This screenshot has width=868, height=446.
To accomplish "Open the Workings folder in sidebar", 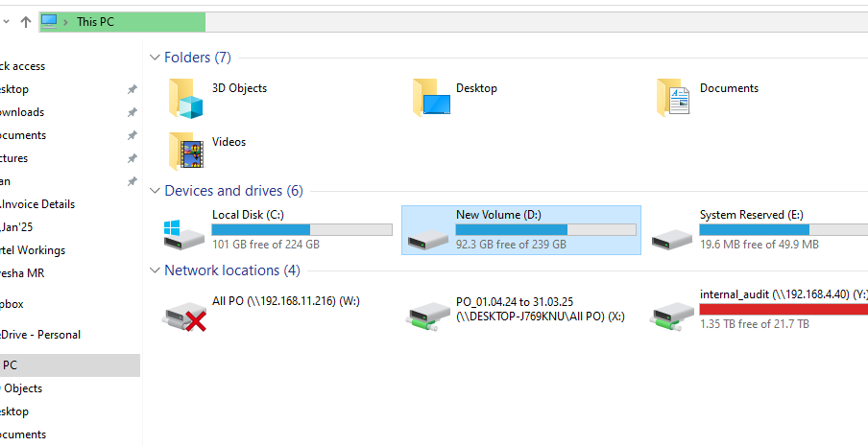I will 32,250.
